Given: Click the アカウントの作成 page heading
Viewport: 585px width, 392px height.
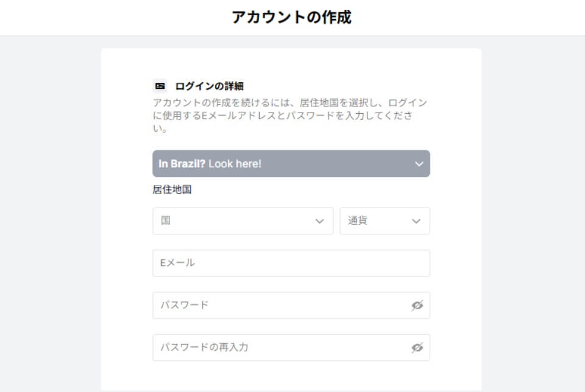Looking at the screenshot, I should click(291, 17).
